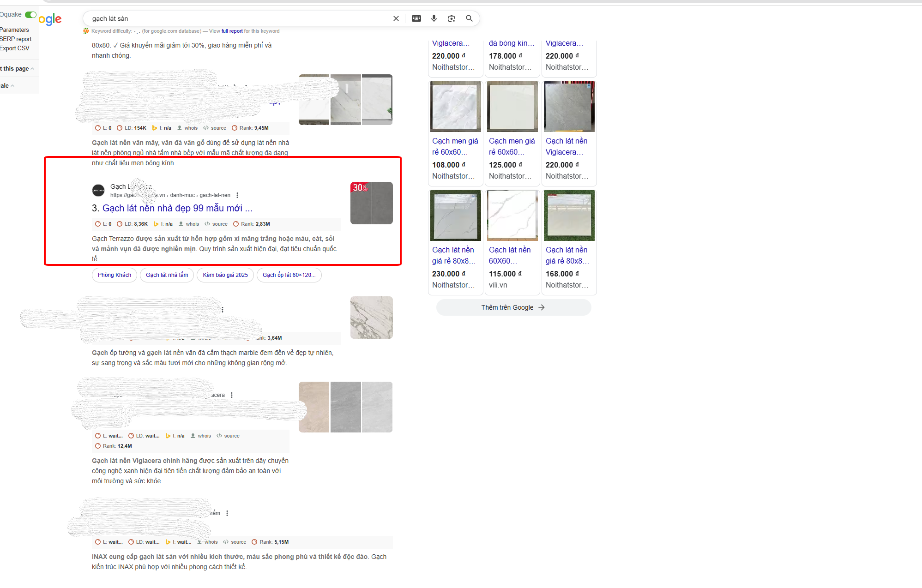The width and height of the screenshot is (922, 588).
Task: Open the 115.000 đ vili.vn product thumbnail
Action: (512, 216)
